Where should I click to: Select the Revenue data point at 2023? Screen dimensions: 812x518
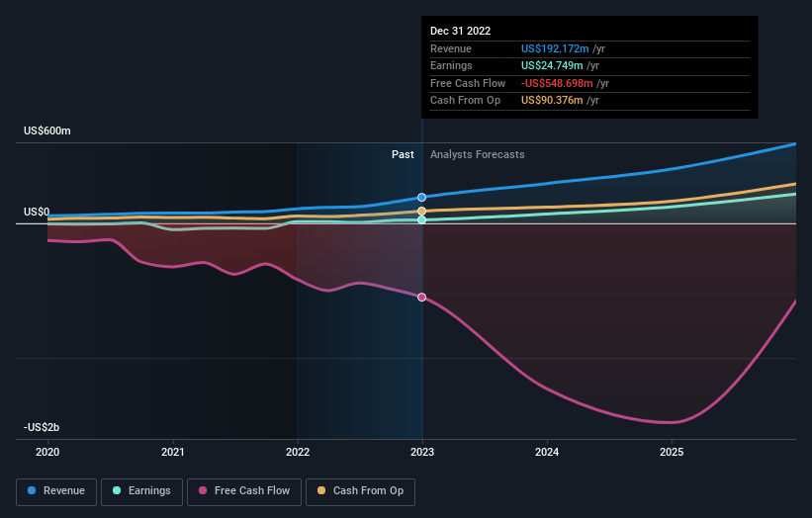[422, 197]
